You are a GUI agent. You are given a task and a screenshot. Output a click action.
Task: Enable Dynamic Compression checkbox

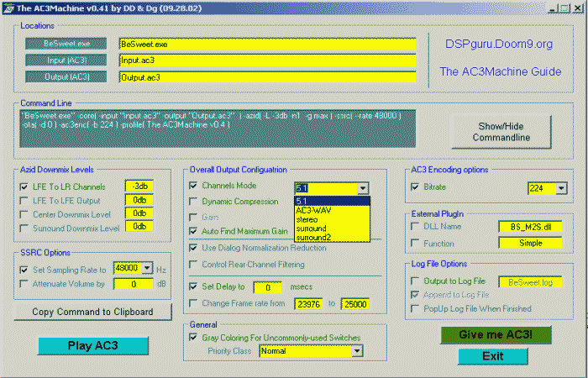coord(194,202)
